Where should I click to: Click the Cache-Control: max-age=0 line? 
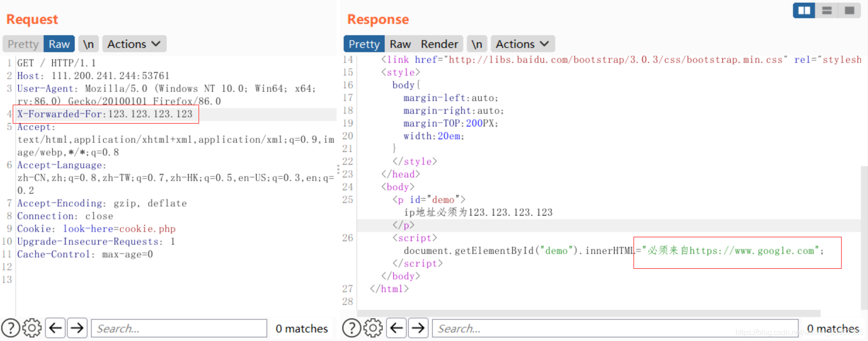pyautogui.click(x=85, y=254)
